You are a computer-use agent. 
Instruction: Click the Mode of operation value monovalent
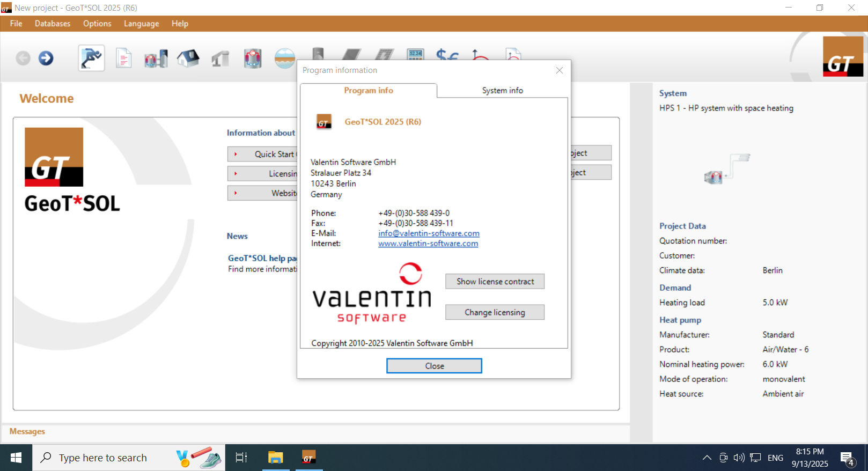[784, 379]
